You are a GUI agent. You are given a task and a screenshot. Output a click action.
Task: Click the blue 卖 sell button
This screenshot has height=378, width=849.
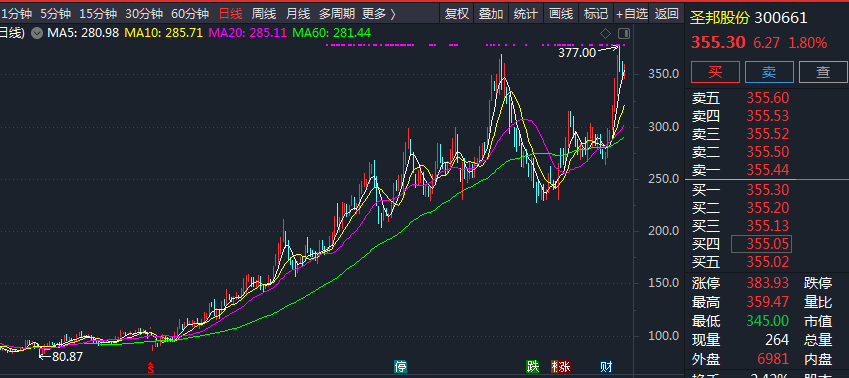click(769, 72)
